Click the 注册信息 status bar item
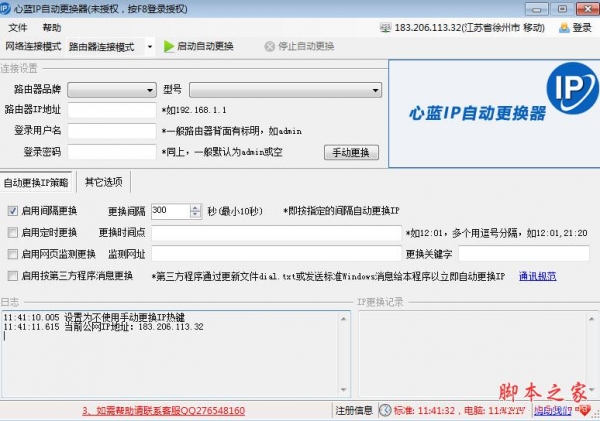The width and height of the screenshot is (600, 421). point(354,411)
